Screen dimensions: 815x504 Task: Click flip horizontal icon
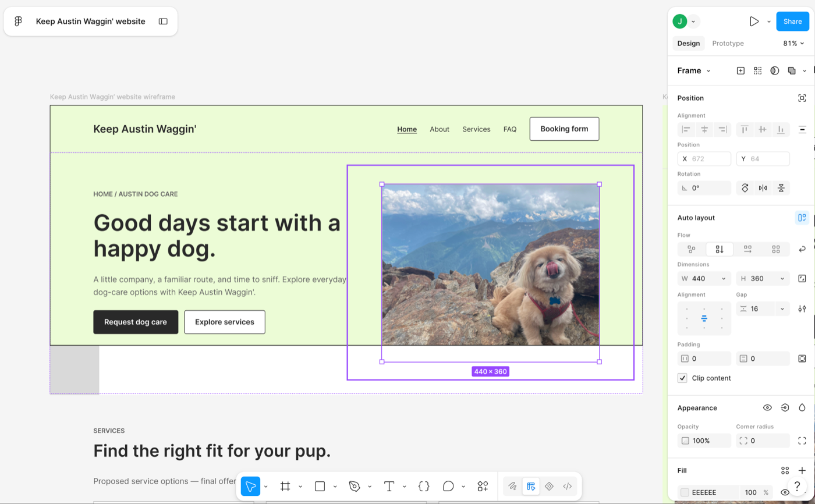(763, 188)
